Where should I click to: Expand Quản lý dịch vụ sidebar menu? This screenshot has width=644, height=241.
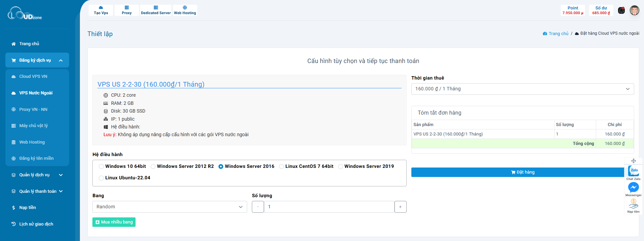pos(37,175)
